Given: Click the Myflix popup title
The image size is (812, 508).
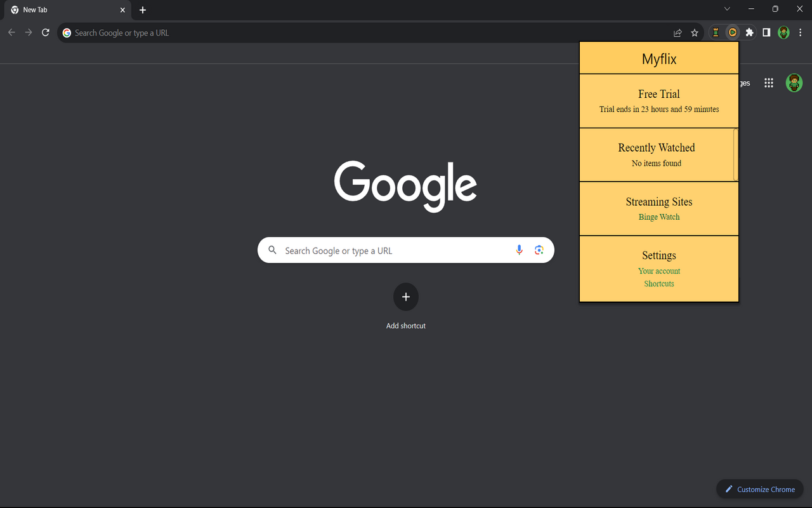Looking at the screenshot, I should coord(659,59).
